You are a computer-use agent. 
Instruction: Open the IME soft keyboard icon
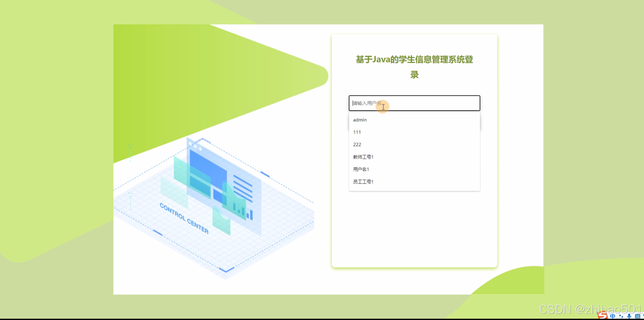coord(638,316)
